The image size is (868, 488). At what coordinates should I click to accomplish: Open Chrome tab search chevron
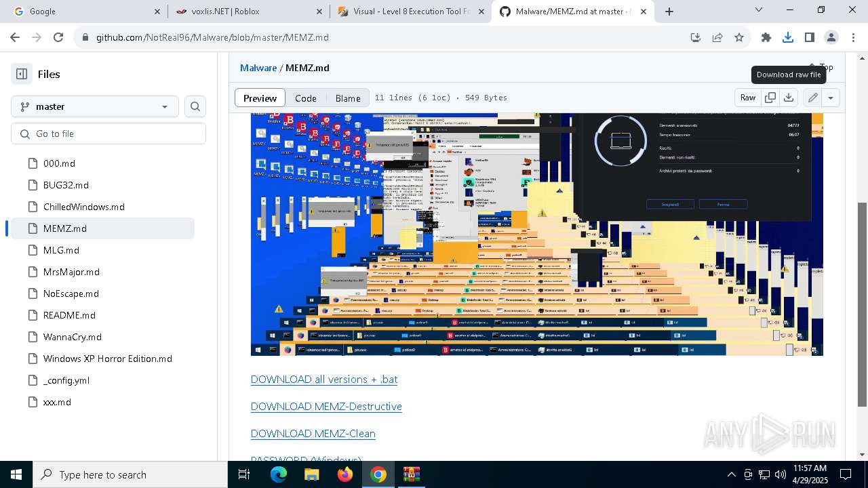759,10
